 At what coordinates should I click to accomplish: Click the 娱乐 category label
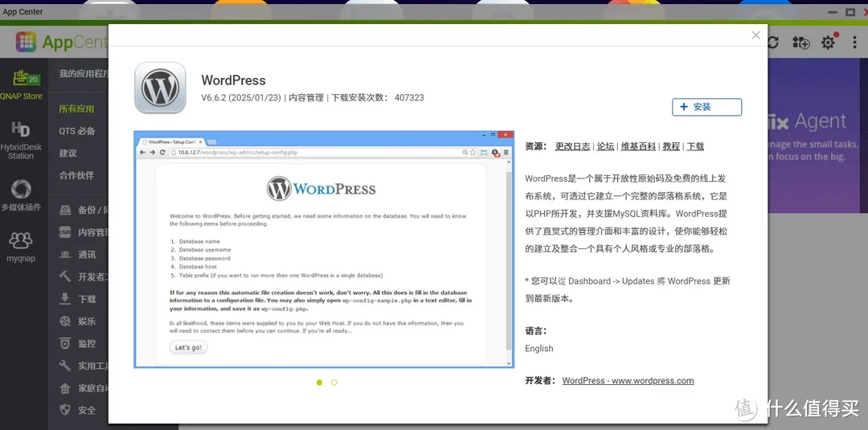(87, 321)
